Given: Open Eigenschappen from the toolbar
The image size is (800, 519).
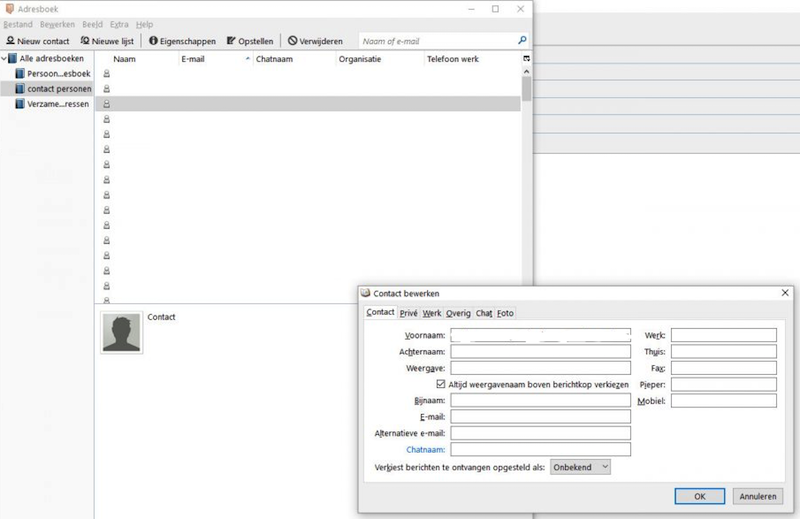Looking at the screenshot, I should pyautogui.click(x=153, y=41).
